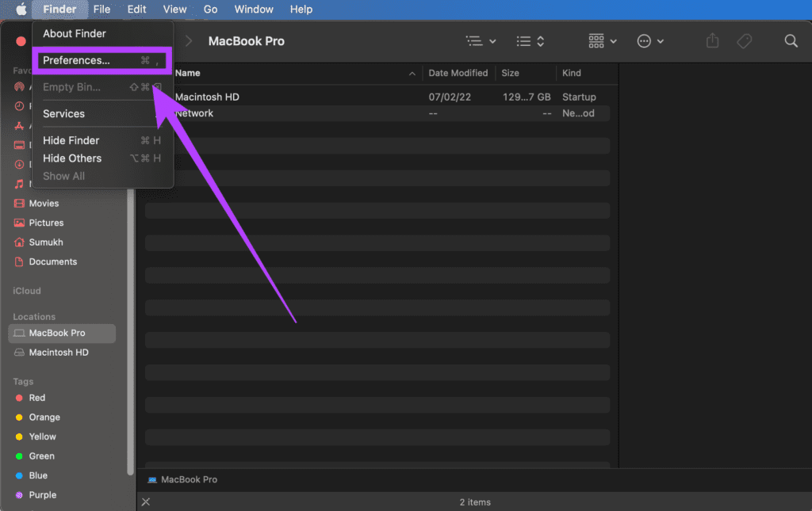Select the Macintosh HD row
Image resolution: width=812 pixels, height=511 pixels.
(x=377, y=97)
